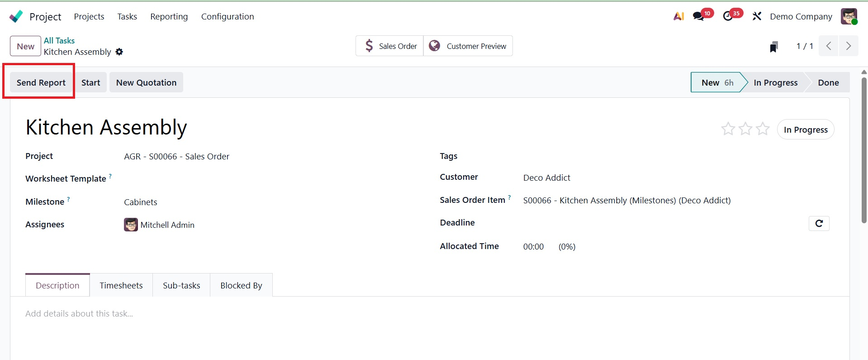
Task: Open the debug tools wrench icon
Action: pos(757,16)
